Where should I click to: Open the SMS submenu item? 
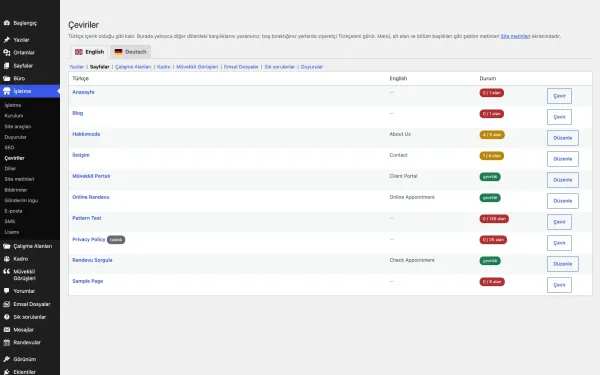(10, 221)
